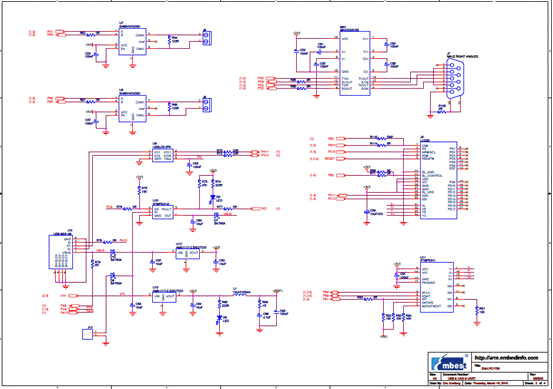Open the arm.embedinfo.com link
This screenshot has height=389, width=553.
tap(506, 358)
